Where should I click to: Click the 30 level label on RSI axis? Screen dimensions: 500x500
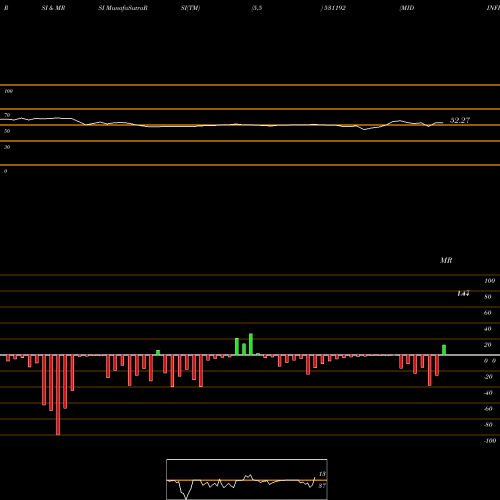pos(7,147)
